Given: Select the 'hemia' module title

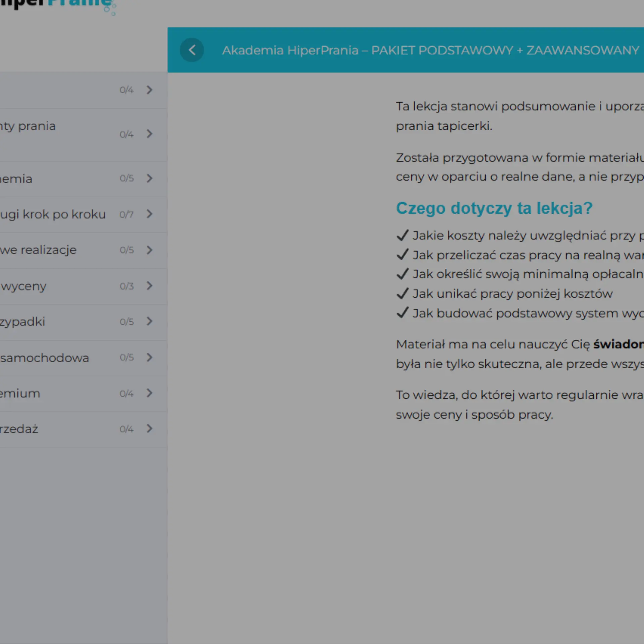Looking at the screenshot, I should [x=16, y=178].
